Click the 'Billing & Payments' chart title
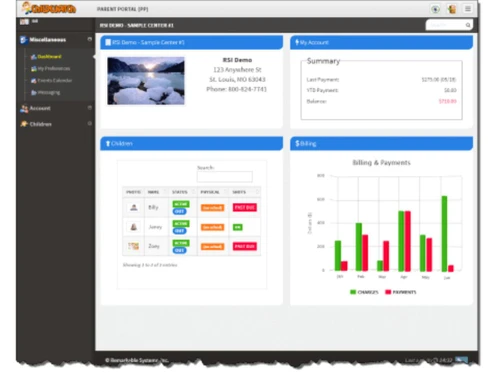500x375 pixels. tap(382, 163)
